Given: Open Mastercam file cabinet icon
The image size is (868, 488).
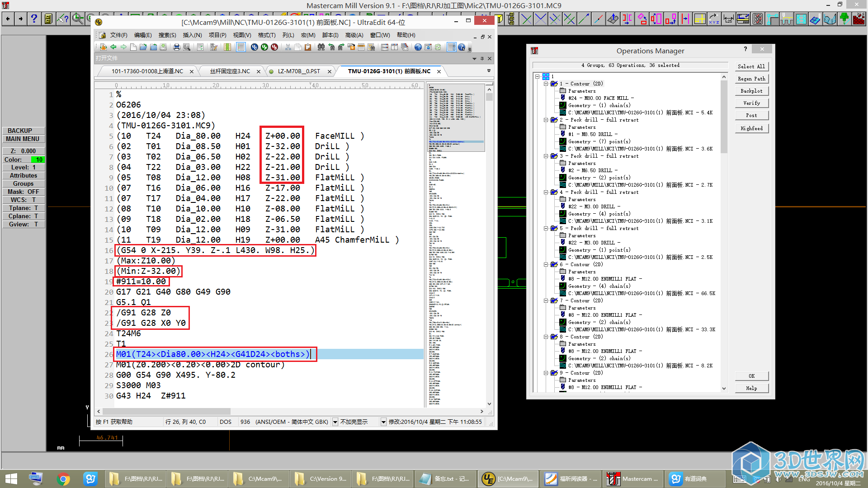Looking at the screenshot, I should [x=48, y=19].
